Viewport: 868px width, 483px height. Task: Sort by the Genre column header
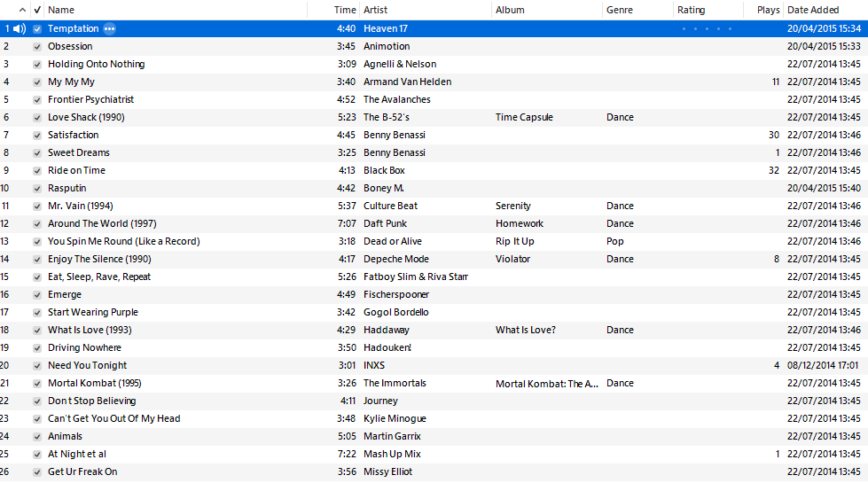[x=620, y=10]
